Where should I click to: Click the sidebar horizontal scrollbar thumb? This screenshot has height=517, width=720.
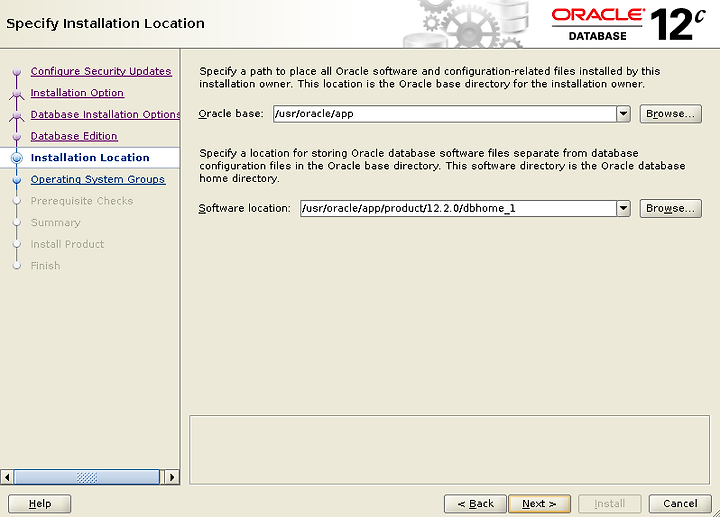pos(87,477)
